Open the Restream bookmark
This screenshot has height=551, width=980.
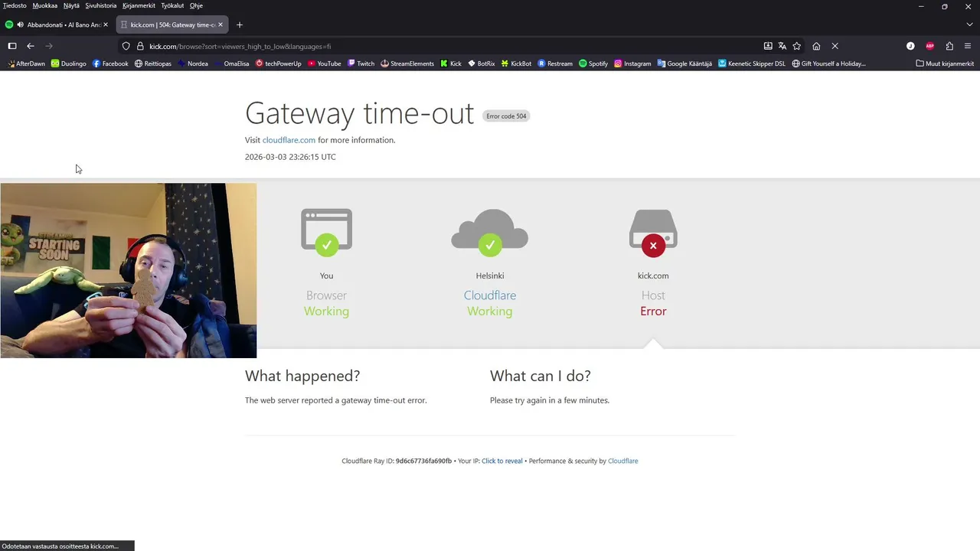555,64
